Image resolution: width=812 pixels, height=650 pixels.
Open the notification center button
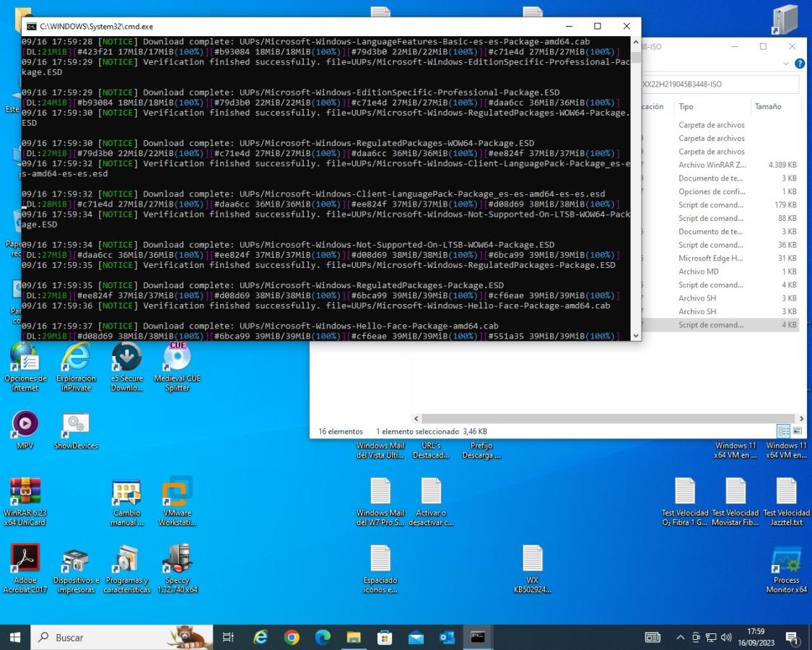click(x=791, y=637)
